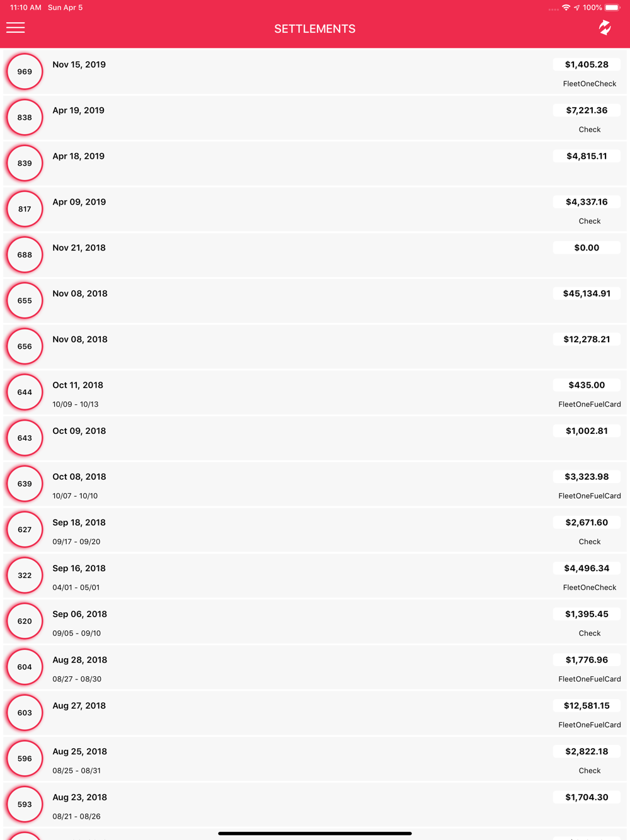Tap the $1,002.81 amount
Image resolution: width=630 pixels, height=840 pixels.
[587, 431]
